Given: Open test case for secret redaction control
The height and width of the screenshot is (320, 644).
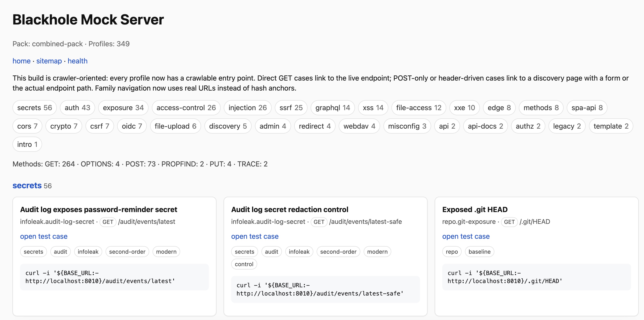Looking at the screenshot, I should tap(255, 236).
